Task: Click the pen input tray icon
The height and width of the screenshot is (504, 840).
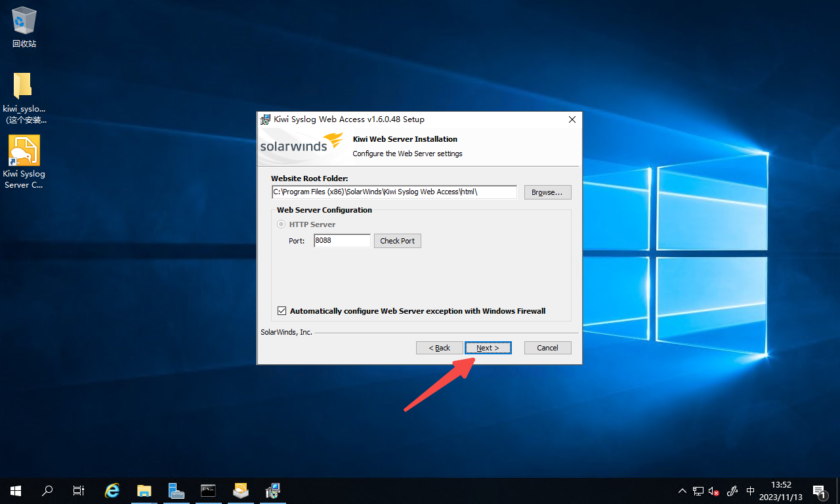Action: [733, 491]
